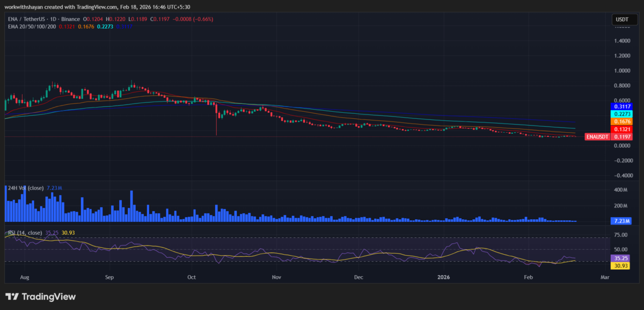Click the blue 7.23M tag on the volume scale
This screenshot has width=644, height=310.
coord(620,221)
